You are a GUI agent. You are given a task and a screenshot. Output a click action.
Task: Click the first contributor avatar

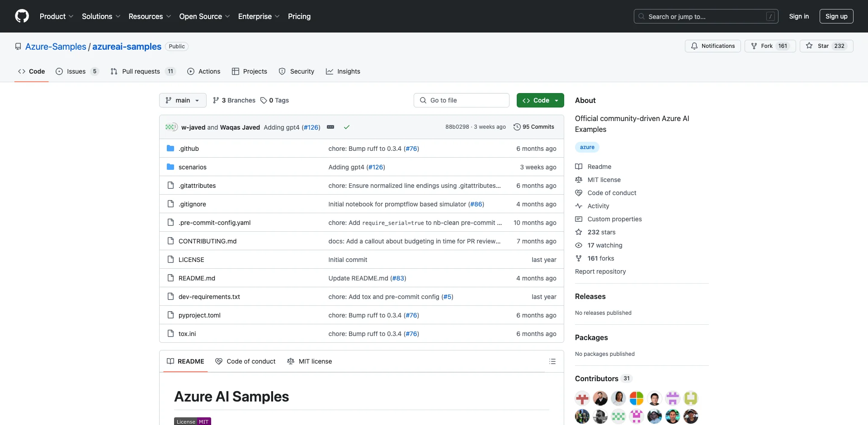582,398
